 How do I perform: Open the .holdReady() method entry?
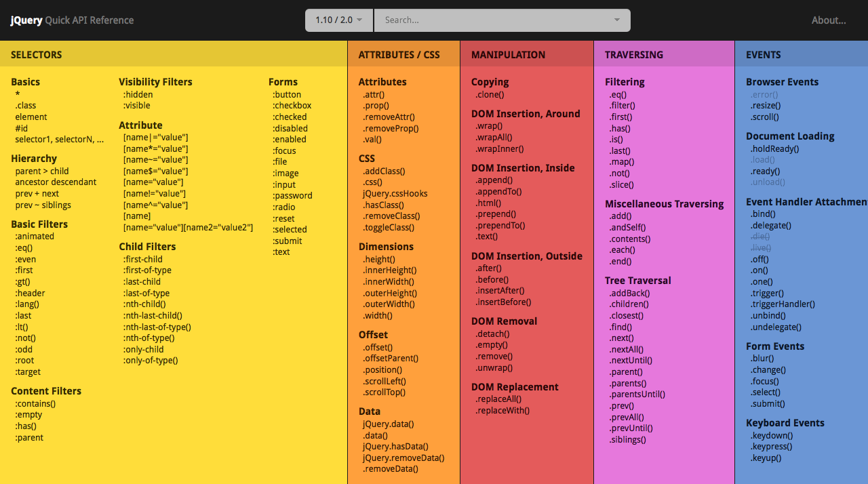point(774,149)
